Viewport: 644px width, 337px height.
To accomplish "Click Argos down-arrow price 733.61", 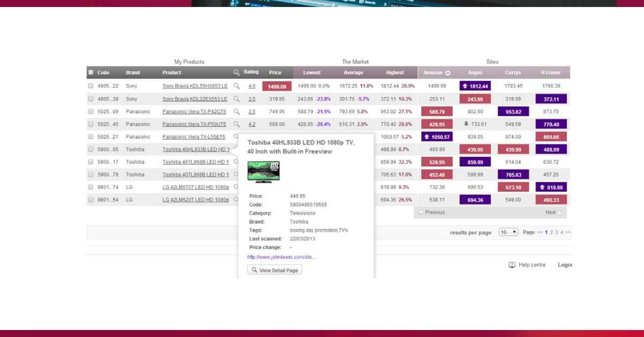I will 475,124.
